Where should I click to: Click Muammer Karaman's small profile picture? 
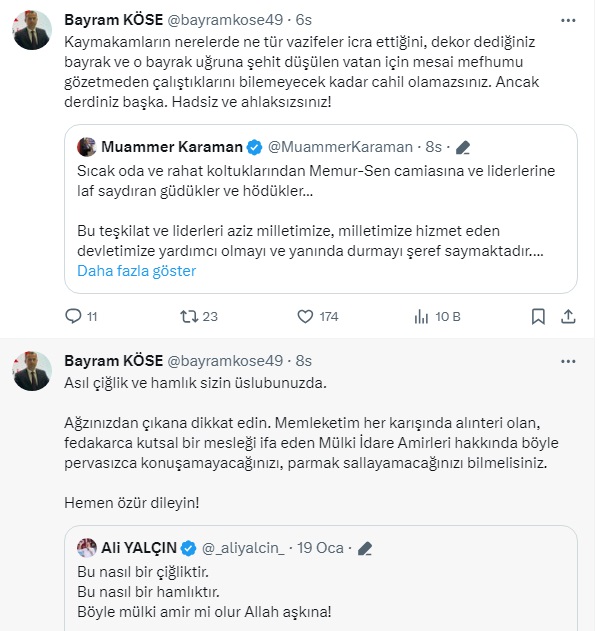tap(86, 147)
